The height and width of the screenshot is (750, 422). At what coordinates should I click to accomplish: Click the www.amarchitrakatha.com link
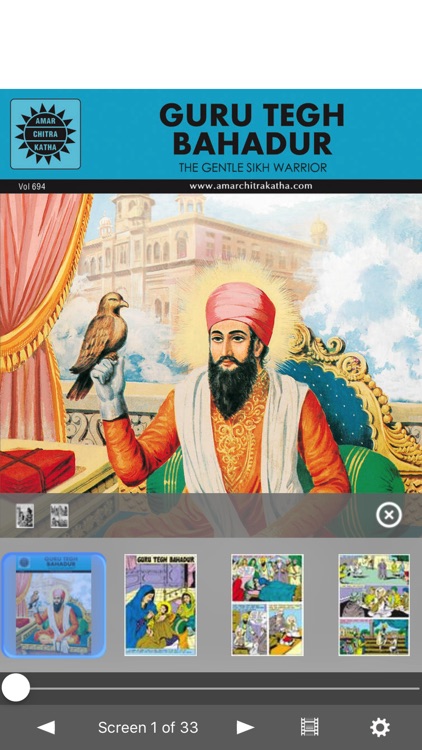(251, 186)
